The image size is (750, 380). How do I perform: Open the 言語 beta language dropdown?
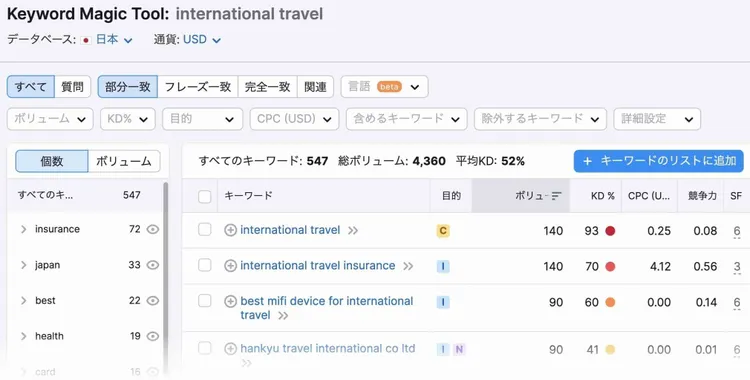[x=384, y=87]
